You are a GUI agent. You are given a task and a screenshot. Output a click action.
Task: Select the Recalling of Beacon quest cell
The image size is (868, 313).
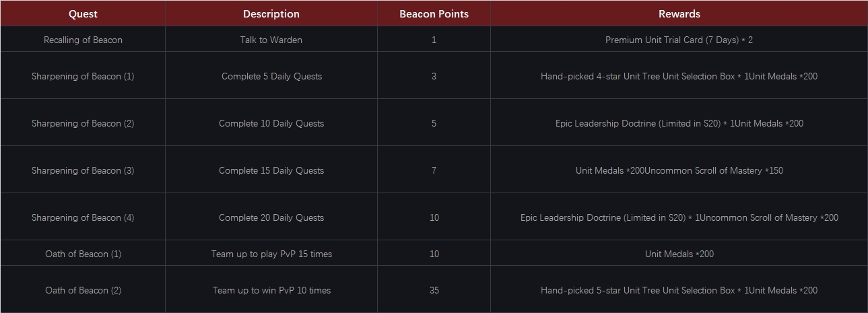click(x=83, y=40)
